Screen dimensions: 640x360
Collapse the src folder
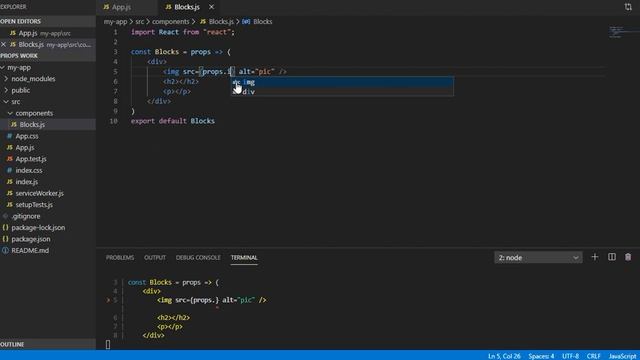[48, 102]
